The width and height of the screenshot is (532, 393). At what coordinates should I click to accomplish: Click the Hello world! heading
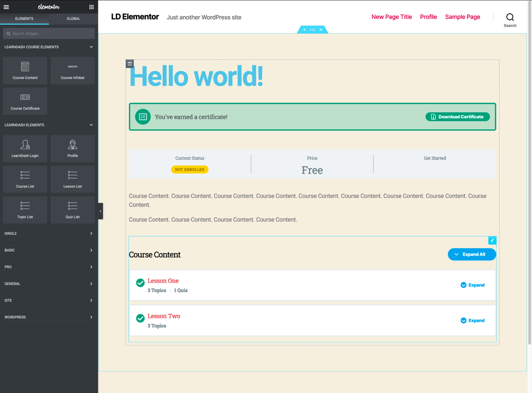pos(196,77)
